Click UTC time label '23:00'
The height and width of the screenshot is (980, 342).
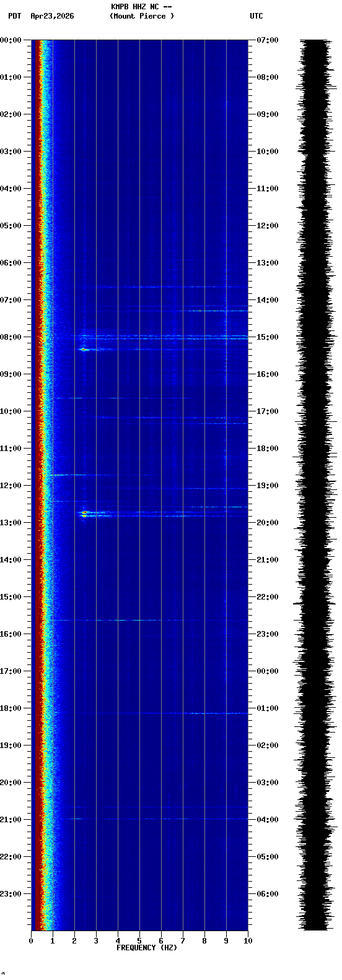pyautogui.click(x=268, y=634)
